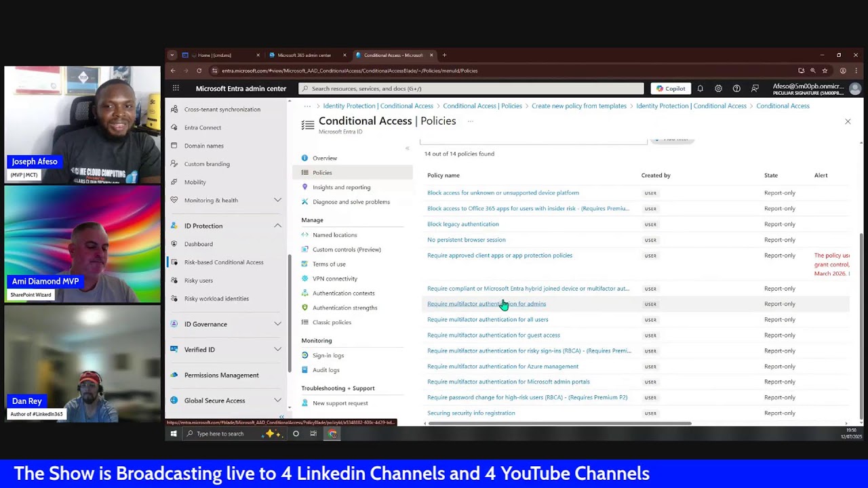Click breadcrumb Create new policy from templates
This screenshot has height=488, width=868.
pyautogui.click(x=579, y=106)
